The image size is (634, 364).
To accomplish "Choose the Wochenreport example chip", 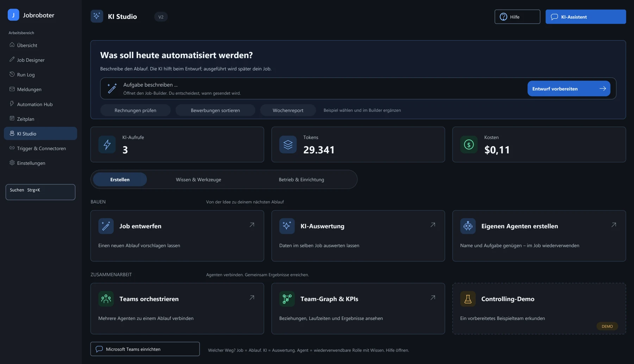I will 288,110.
